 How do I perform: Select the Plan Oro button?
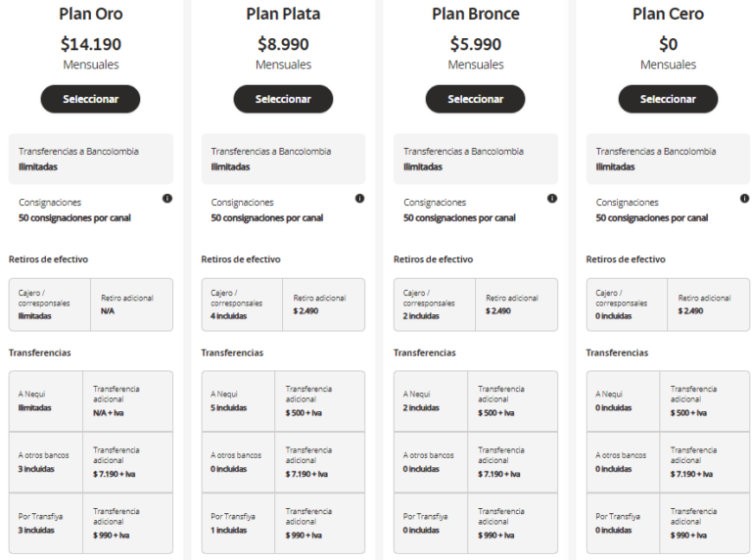pos(90,99)
